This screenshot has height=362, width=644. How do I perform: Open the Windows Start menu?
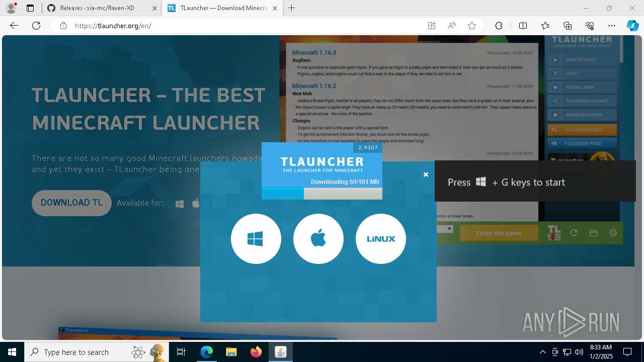click(x=12, y=352)
